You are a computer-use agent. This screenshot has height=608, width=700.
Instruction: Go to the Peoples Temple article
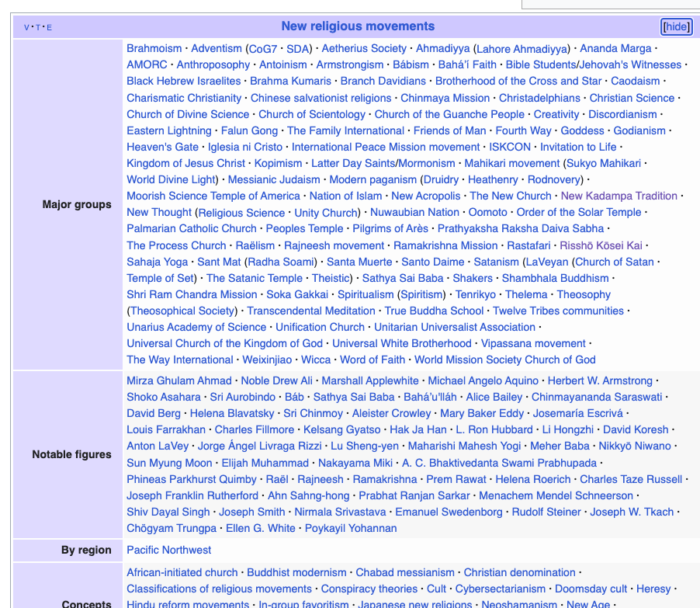304,228
